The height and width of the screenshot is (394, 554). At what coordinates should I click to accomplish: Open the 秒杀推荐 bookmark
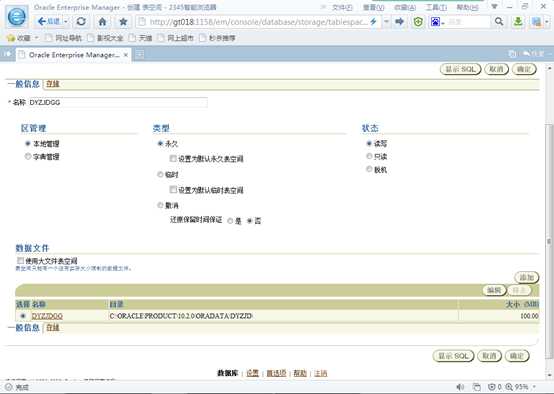tap(217, 38)
